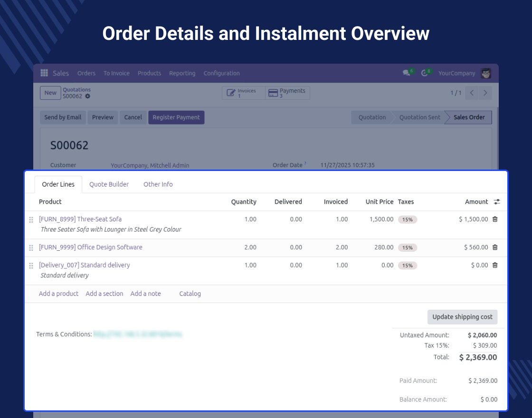The width and height of the screenshot is (532, 418).
Task: Open the Payments smart button
Action: point(287,93)
